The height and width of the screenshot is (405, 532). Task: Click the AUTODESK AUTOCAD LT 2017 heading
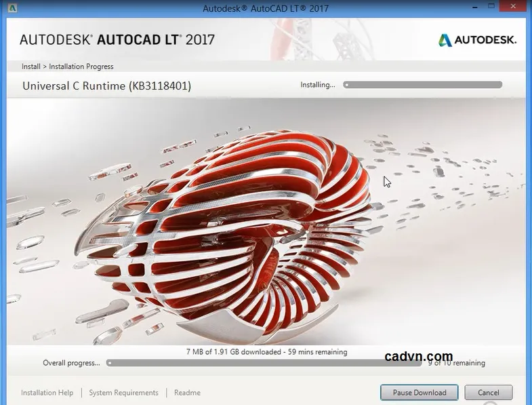click(117, 40)
